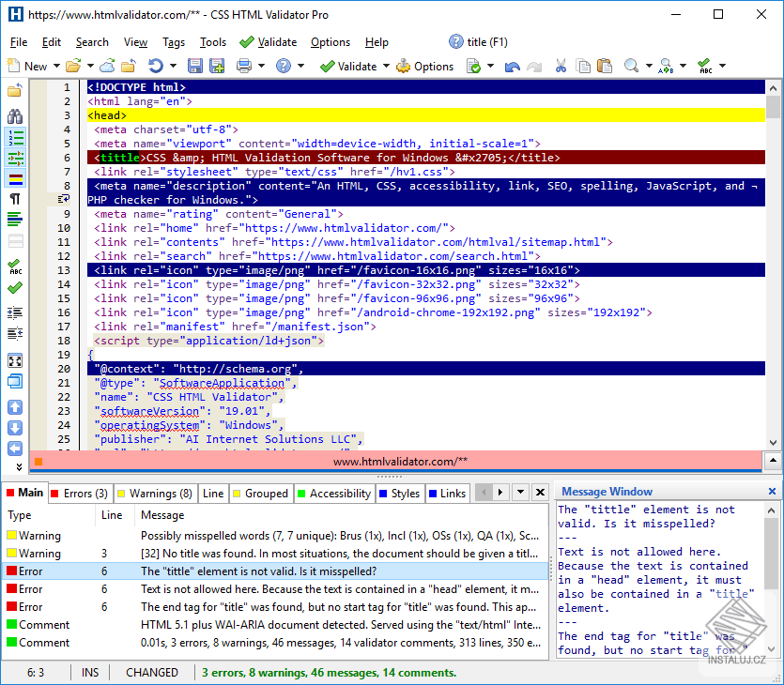Click the find and replace A-B icon
Screen dimensions: 784x685
click(x=666, y=66)
